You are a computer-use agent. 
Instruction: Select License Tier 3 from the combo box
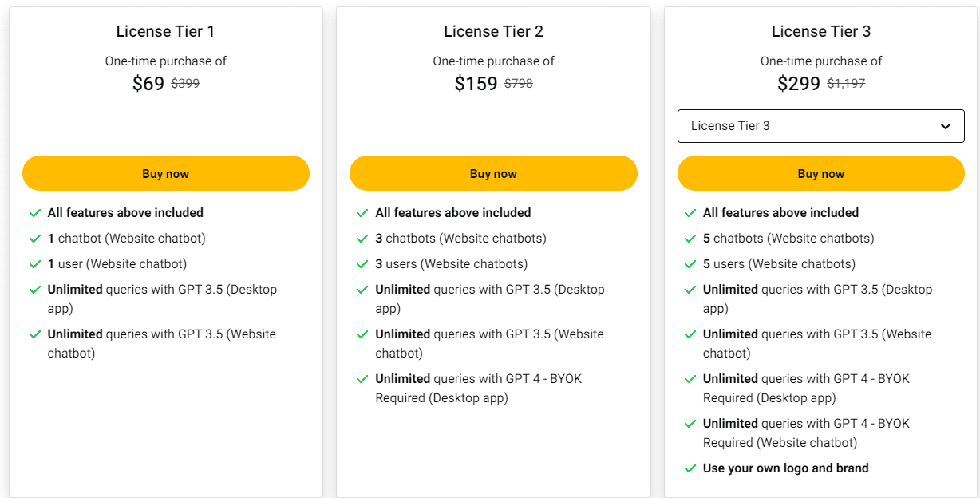[821, 126]
